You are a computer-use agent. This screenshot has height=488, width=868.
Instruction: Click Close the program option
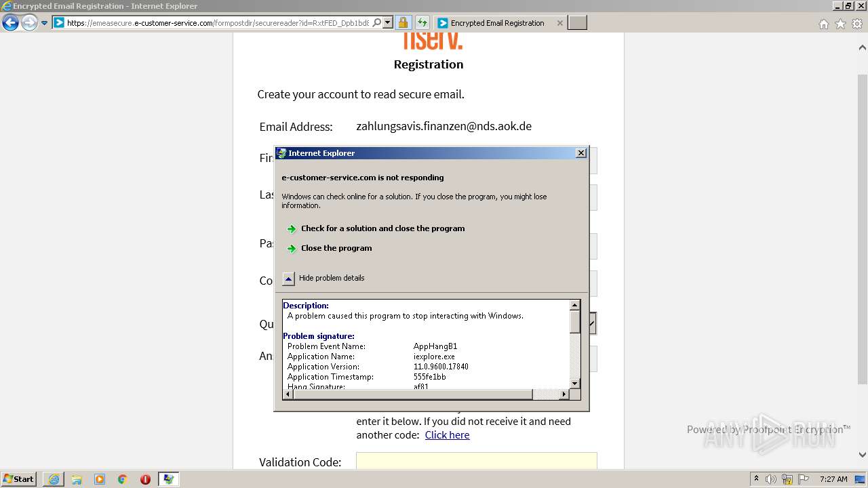(336, 248)
